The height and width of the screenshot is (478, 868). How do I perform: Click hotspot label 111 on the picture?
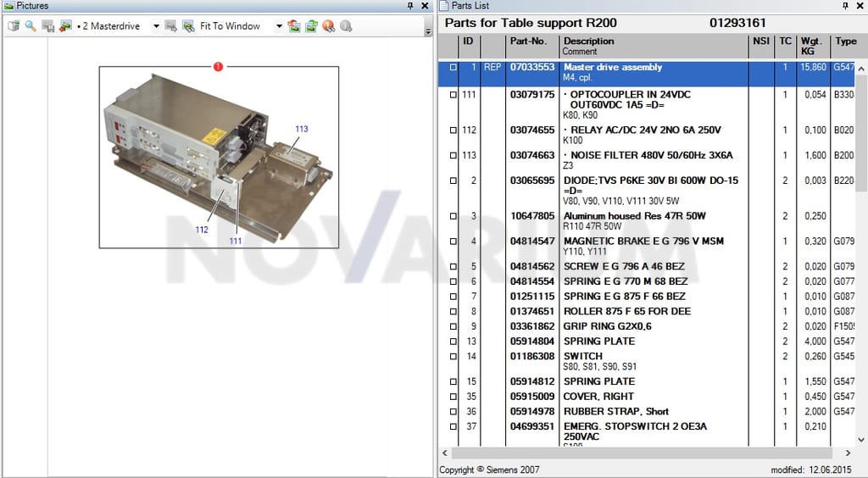[236, 241]
